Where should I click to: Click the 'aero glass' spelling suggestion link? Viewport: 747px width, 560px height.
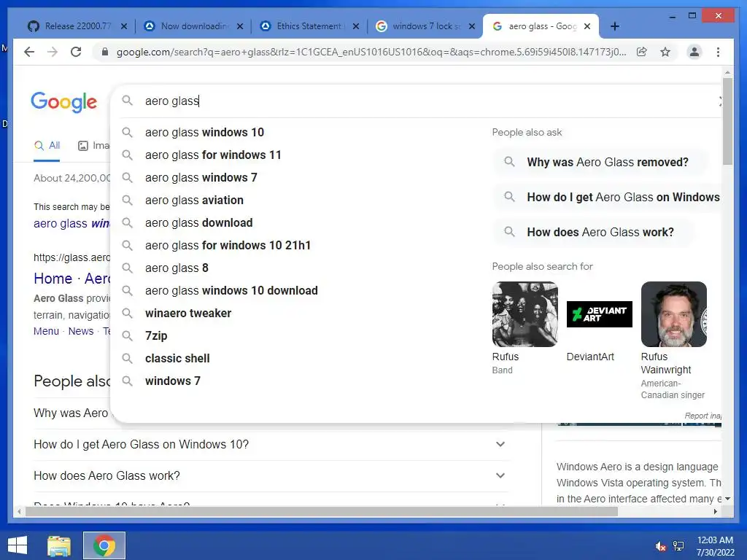pos(71,223)
